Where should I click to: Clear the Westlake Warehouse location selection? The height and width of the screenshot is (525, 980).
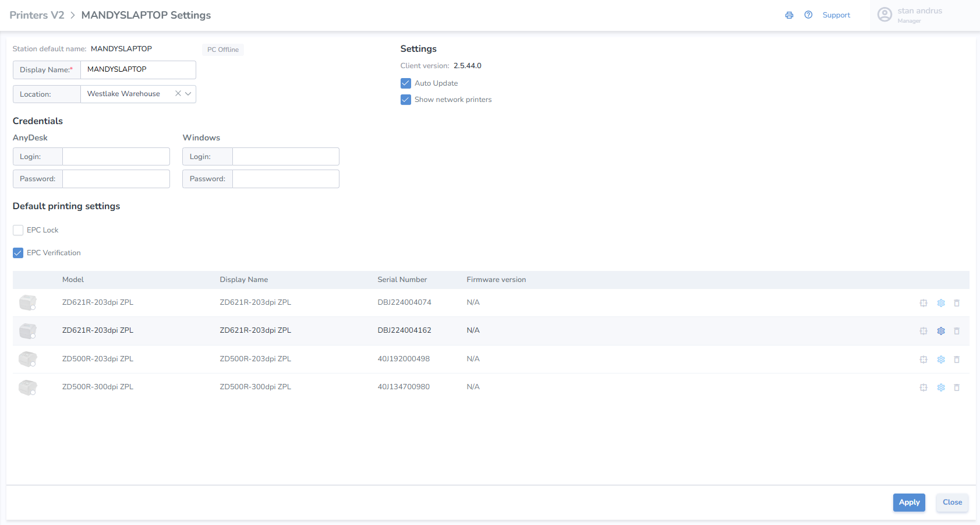click(178, 93)
